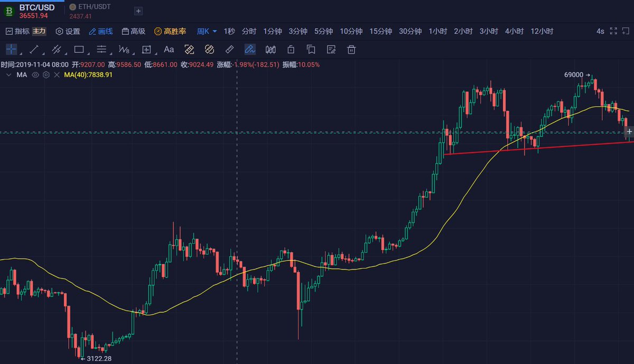Add a new symbol tab with plus button
Screen dimensions: 634x364
pos(138,11)
